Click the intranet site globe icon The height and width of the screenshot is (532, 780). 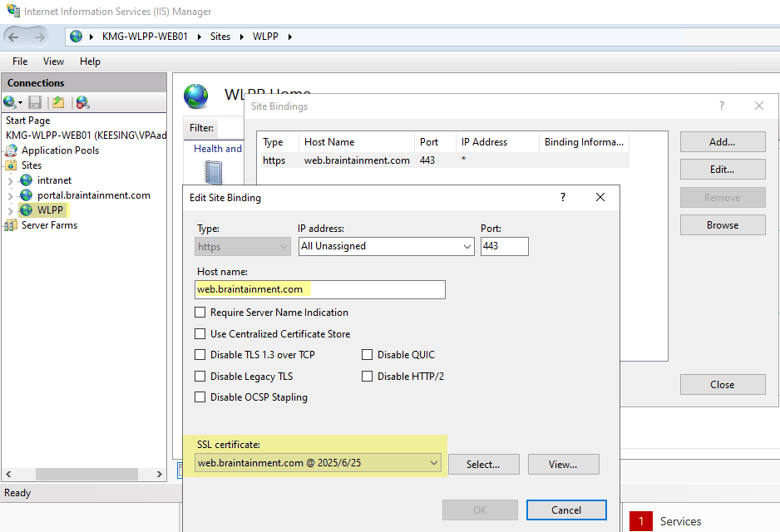[27, 180]
